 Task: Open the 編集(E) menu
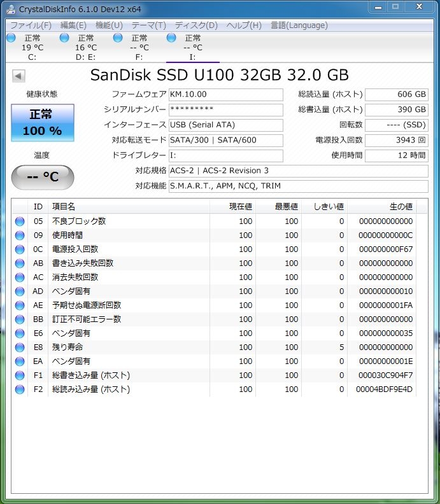(x=73, y=25)
